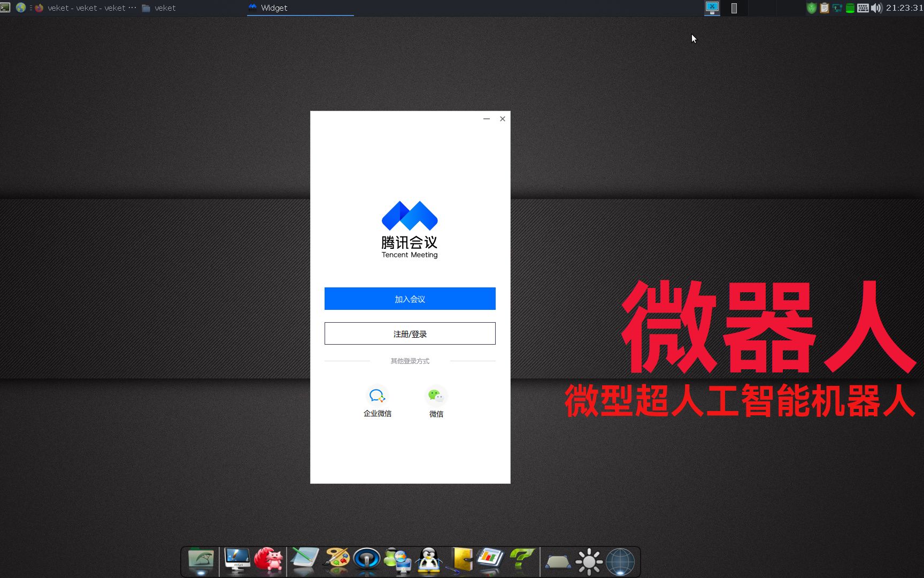This screenshot has height=578, width=924.
Task: Open the green shield security tray icon
Action: point(812,8)
